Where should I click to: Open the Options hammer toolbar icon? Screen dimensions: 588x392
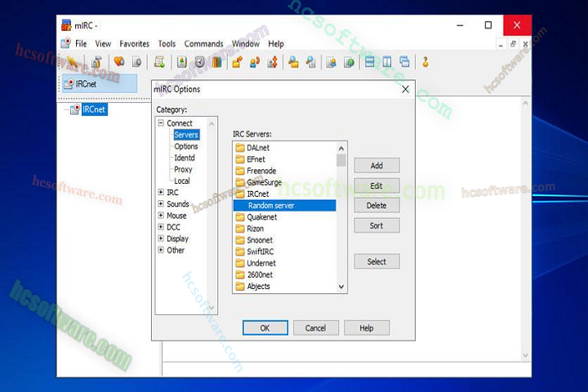[x=97, y=62]
